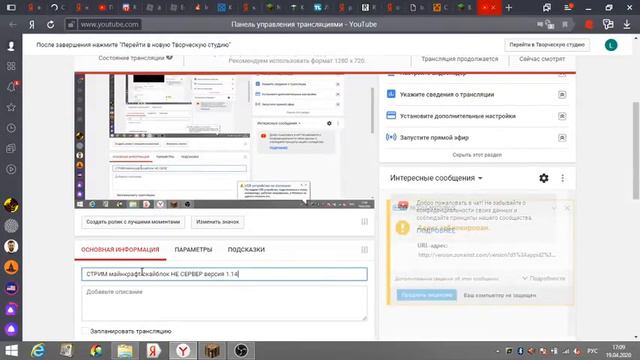Open history clock in browser sidebar

pos(11,128)
